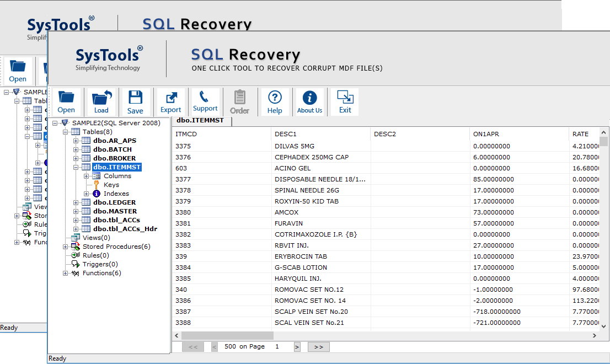Image resolution: width=610 pixels, height=364 pixels.
Task: Click Open icon in the background window
Action: tap(18, 66)
